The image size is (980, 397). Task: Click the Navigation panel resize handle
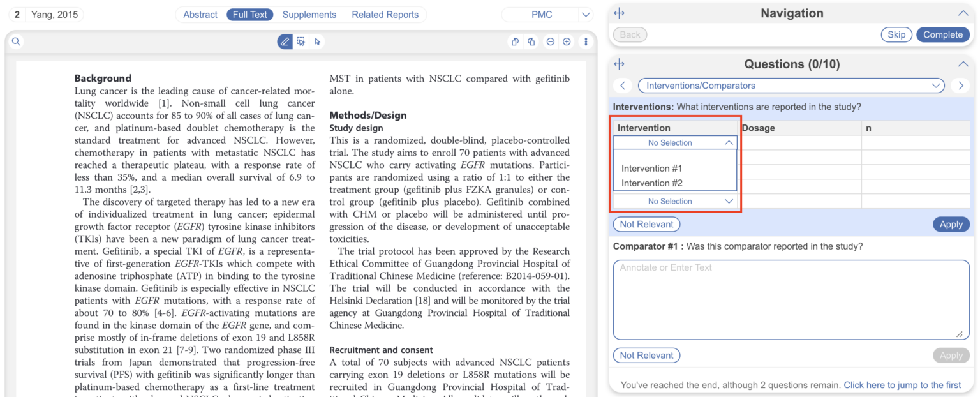[x=618, y=12]
